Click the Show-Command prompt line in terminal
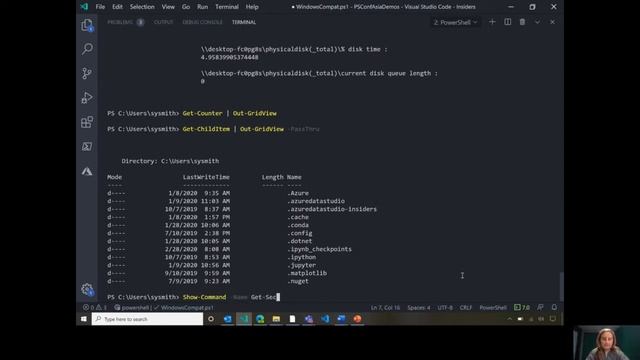 [x=193, y=297]
